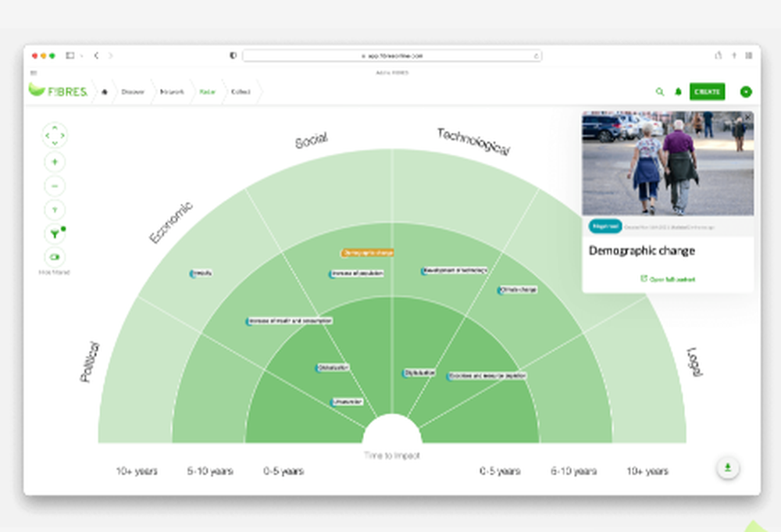781x532 pixels.
Task: Select the Urbanisation radar item
Action: pos(347,402)
